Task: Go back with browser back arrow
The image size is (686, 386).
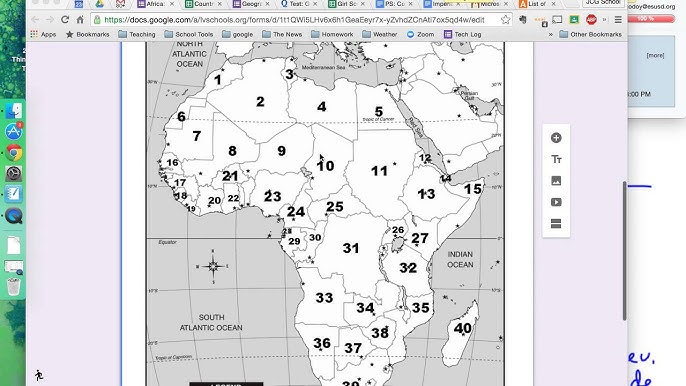Action: tap(35, 20)
